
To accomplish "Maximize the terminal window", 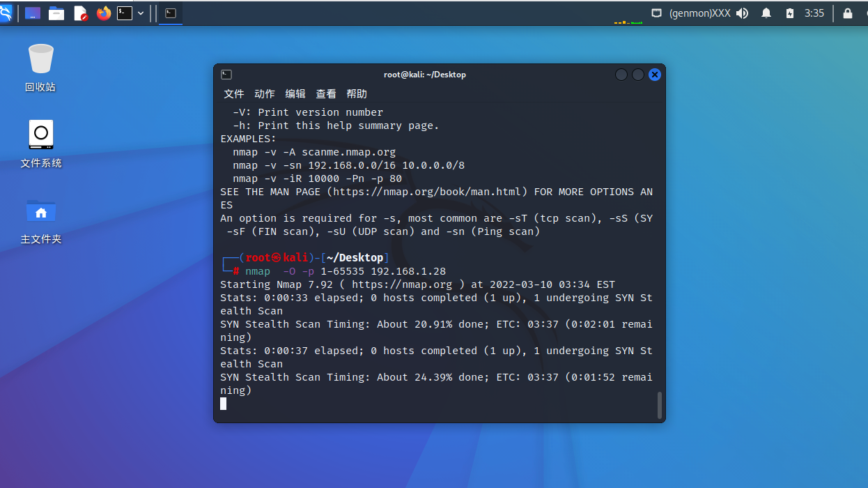I will [638, 75].
